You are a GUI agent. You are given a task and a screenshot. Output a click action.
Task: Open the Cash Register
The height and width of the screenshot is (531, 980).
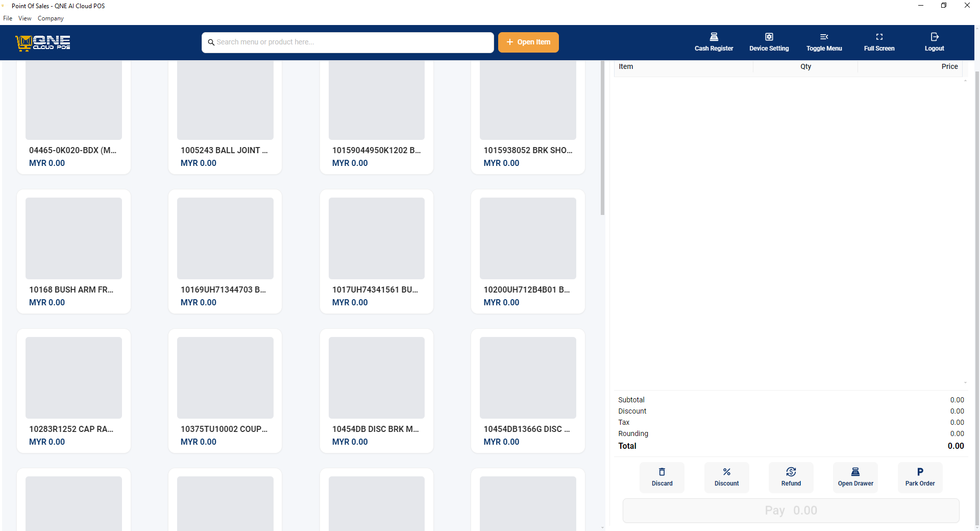coord(714,42)
